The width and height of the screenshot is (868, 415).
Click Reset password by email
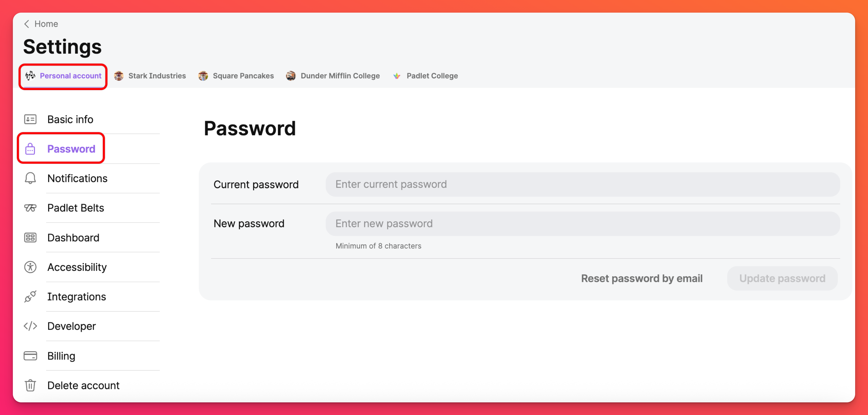[x=642, y=278]
